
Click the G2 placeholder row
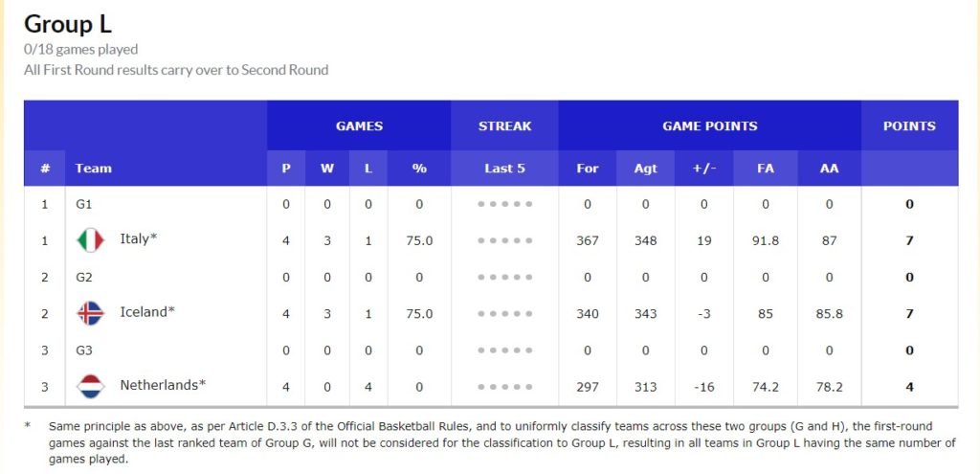pos(491,277)
